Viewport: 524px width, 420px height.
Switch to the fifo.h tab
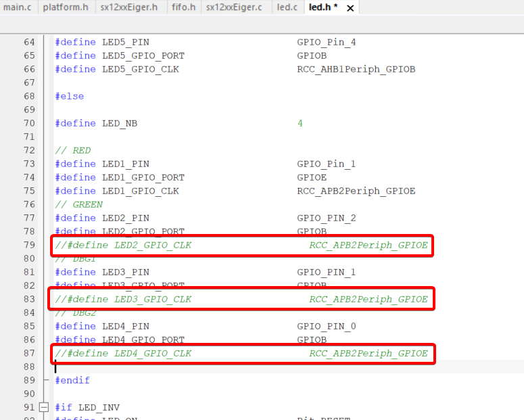point(184,7)
